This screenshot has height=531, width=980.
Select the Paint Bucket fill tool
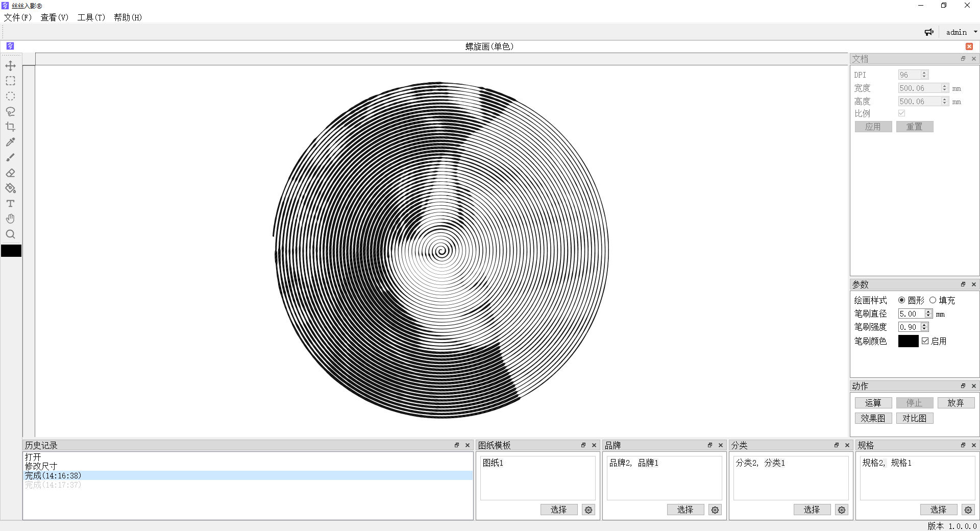coord(10,188)
